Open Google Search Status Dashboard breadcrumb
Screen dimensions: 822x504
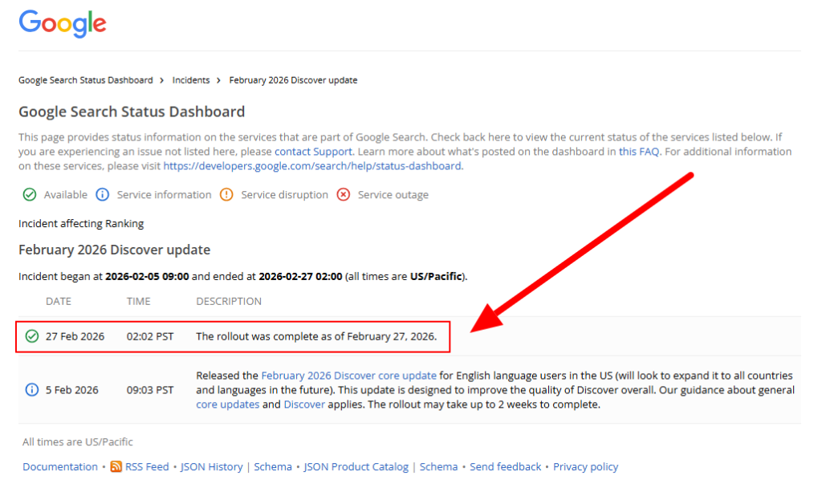pos(85,80)
